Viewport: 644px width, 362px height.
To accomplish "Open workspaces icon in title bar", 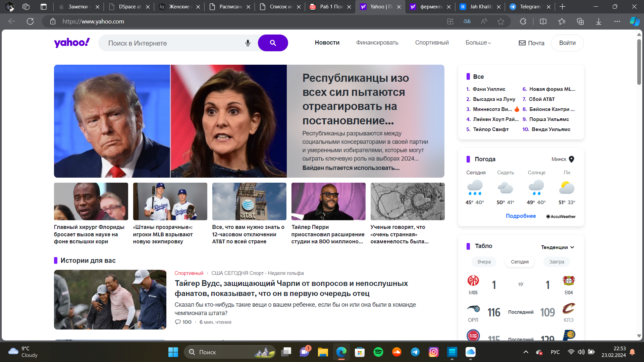I will (x=26, y=7).
